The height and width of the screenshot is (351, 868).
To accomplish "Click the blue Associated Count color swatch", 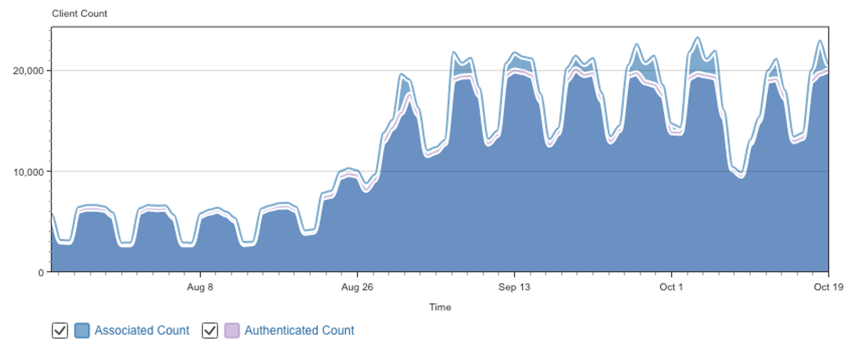I will coord(82,330).
